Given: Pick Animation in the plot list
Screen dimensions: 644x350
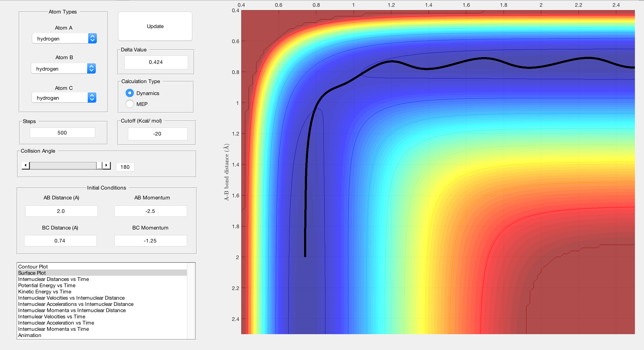Looking at the screenshot, I should point(30,335).
